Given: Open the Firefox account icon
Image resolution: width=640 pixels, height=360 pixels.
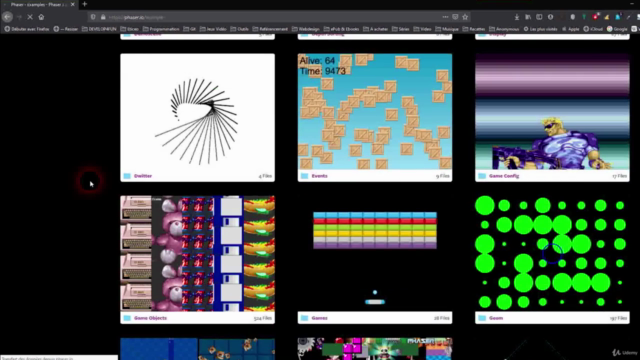Looking at the screenshot, I should pos(551,17).
